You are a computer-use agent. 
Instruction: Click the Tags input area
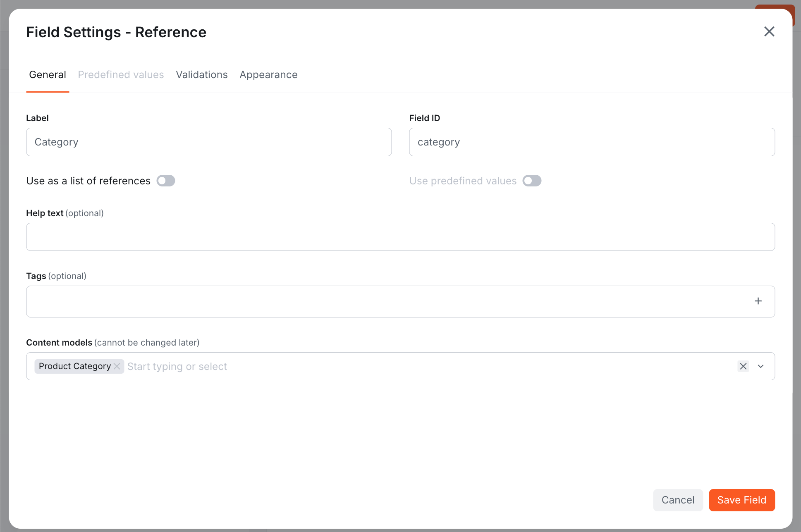372,301
